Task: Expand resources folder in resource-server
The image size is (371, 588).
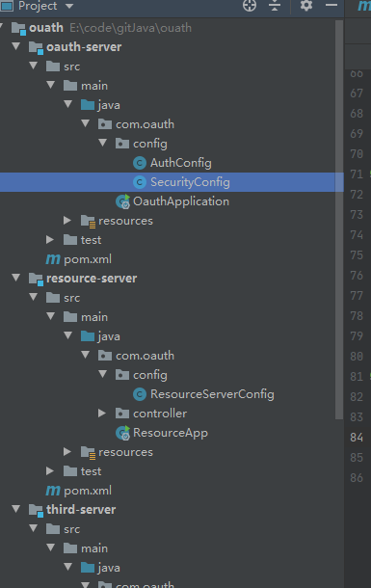Action: [x=67, y=451]
